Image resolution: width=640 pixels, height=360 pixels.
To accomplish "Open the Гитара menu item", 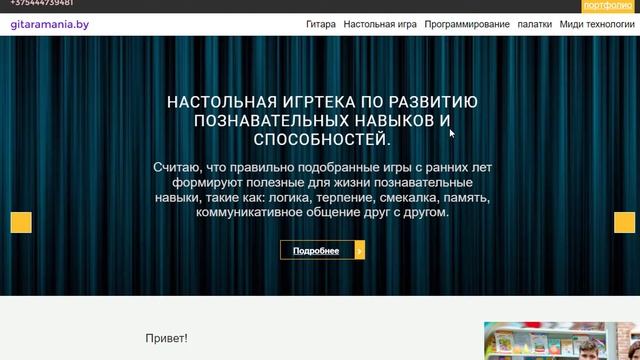I will point(321,24).
